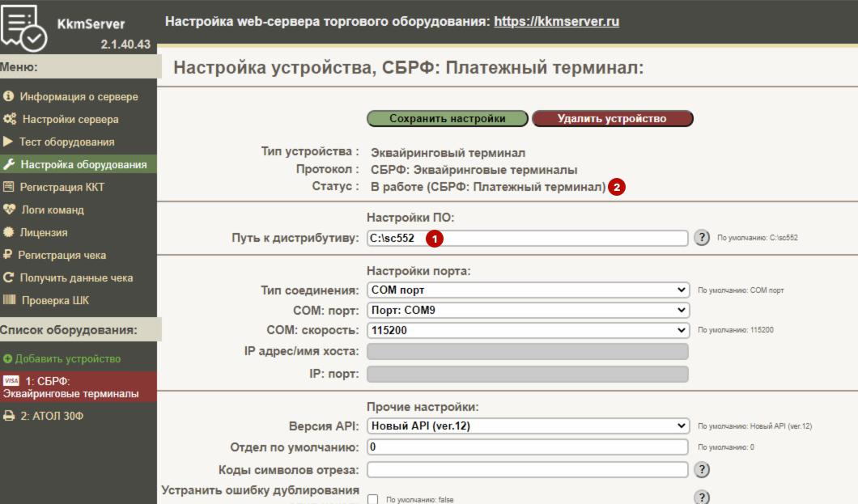The height and width of the screenshot is (504, 858).
Task: Click the status text 'В работе (СБРФ: Платежный терминал)'
Action: tap(488, 187)
